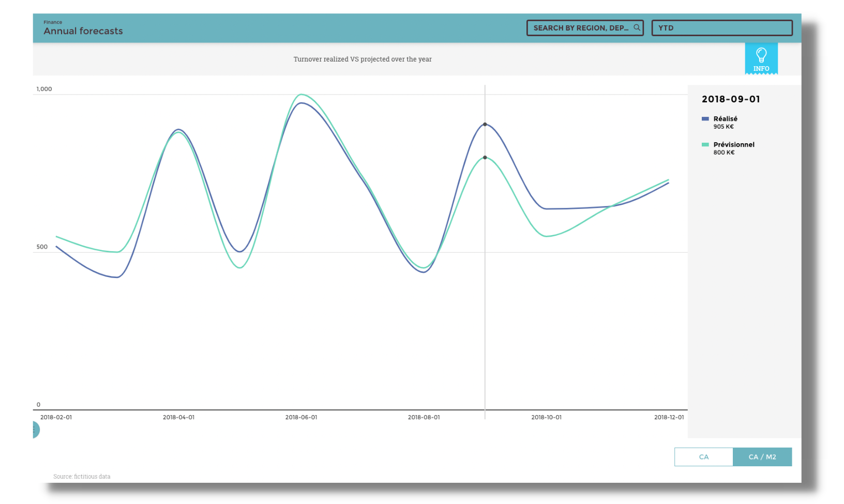Click the 2018-09-01 date heading
This screenshot has height=504, width=844.
[730, 99]
